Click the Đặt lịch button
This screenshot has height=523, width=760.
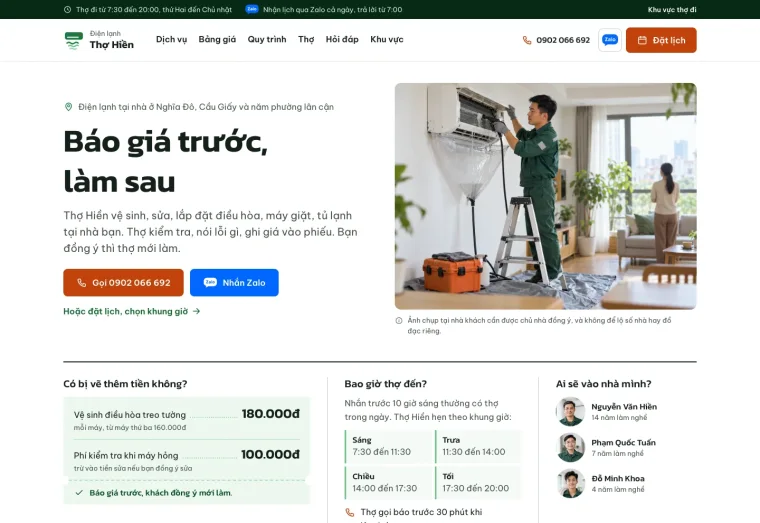coord(661,40)
